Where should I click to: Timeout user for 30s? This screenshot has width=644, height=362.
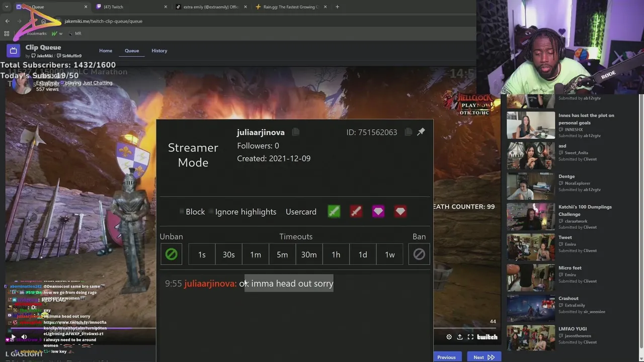tap(228, 254)
